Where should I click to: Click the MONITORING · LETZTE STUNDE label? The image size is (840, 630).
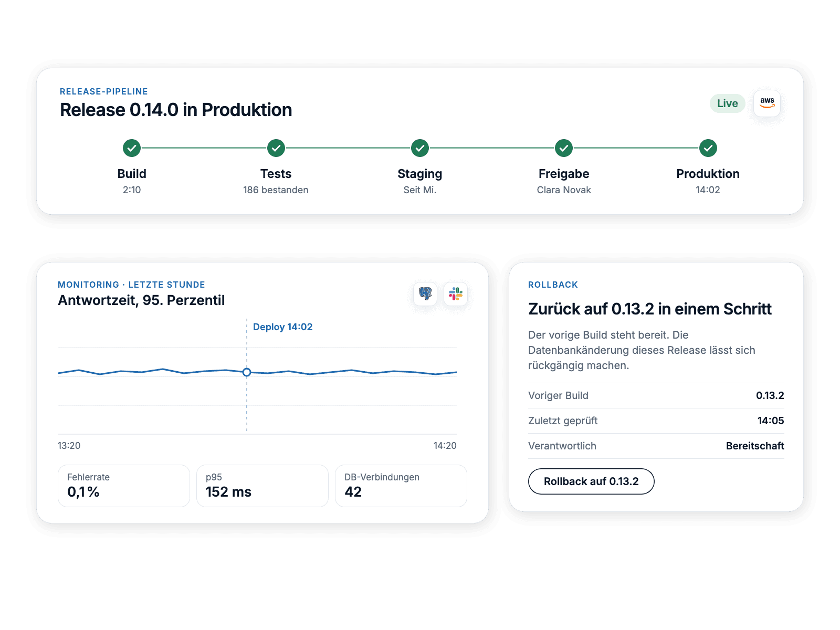coord(131,285)
